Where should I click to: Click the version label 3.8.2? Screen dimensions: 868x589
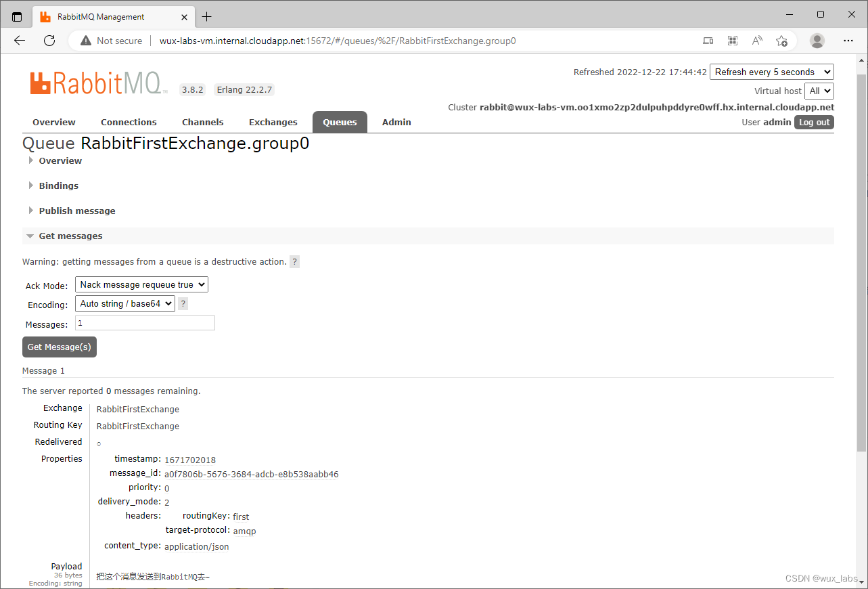[x=193, y=89]
